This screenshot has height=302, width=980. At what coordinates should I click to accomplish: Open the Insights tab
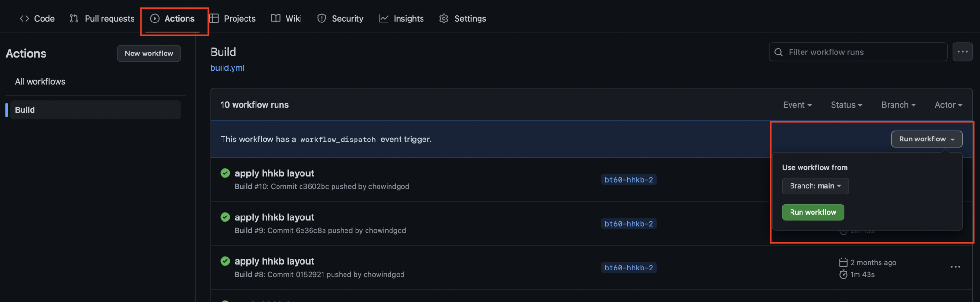click(x=401, y=19)
